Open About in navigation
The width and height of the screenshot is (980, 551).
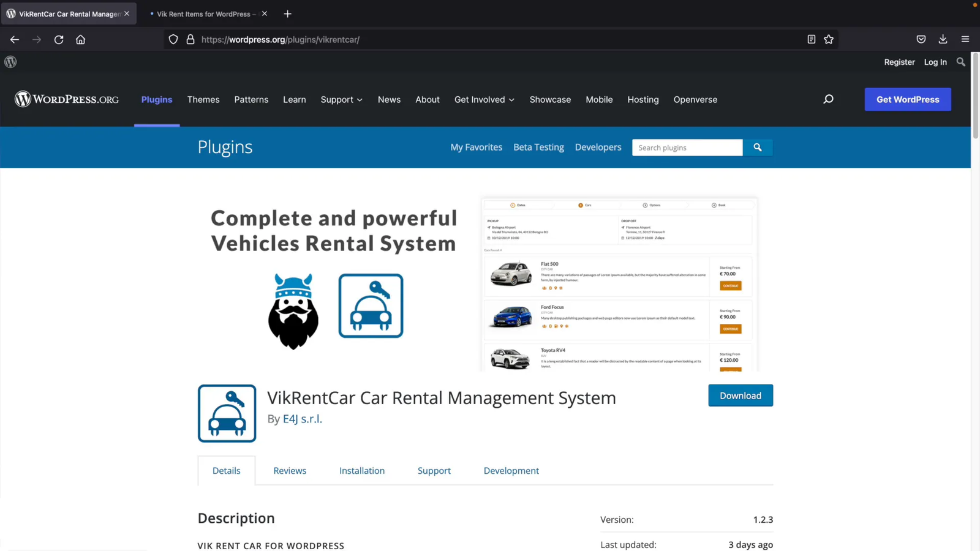pyautogui.click(x=427, y=99)
